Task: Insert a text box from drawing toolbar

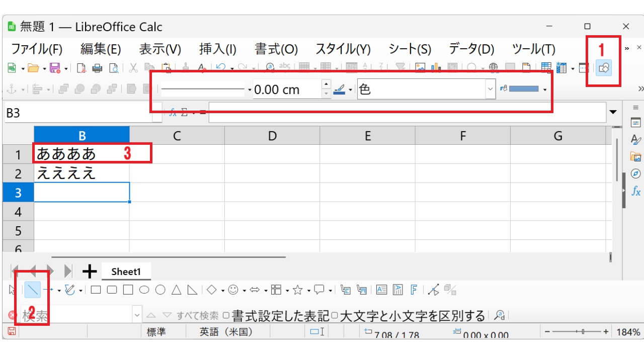Action: point(382,290)
